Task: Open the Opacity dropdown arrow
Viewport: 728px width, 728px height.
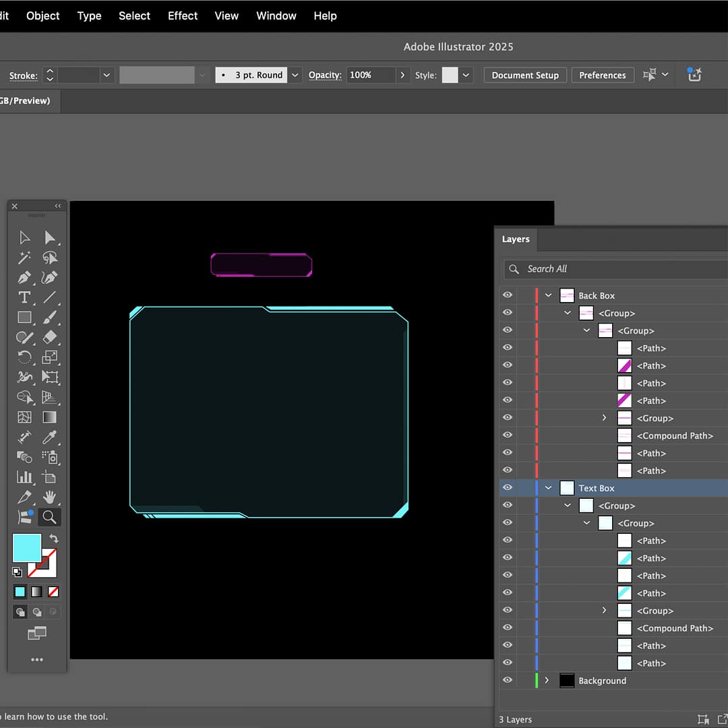Action: [x=402, y=75]
